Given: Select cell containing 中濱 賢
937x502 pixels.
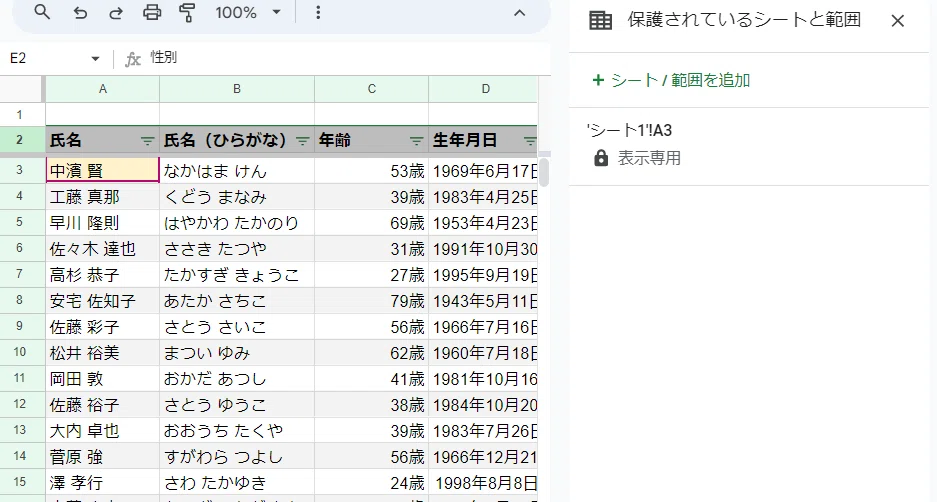Looking at the screenshot, I should (103, 170).
